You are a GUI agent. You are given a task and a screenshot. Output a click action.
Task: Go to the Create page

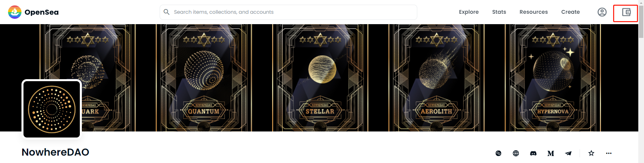click(x=570, y=12)
